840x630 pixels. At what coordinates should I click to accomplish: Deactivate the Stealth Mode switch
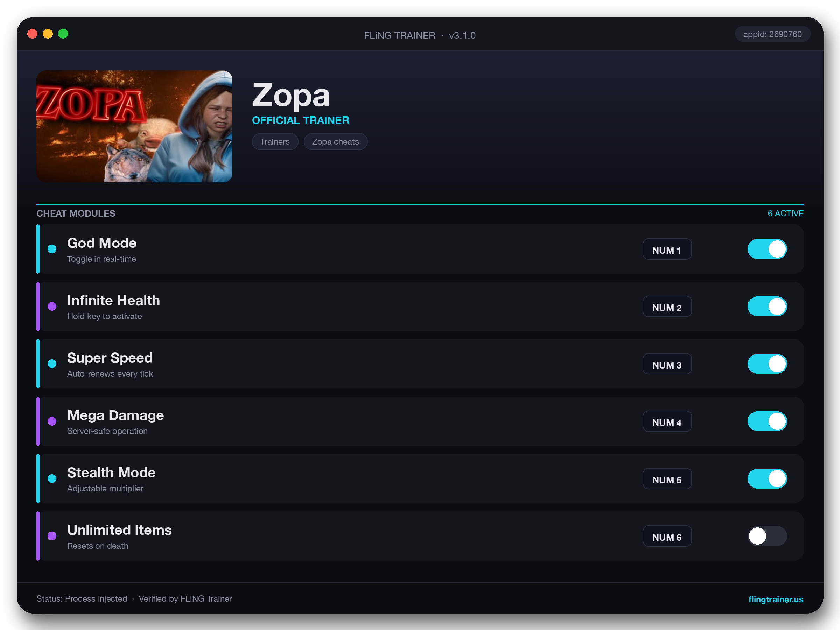click(x=767, y=478)
